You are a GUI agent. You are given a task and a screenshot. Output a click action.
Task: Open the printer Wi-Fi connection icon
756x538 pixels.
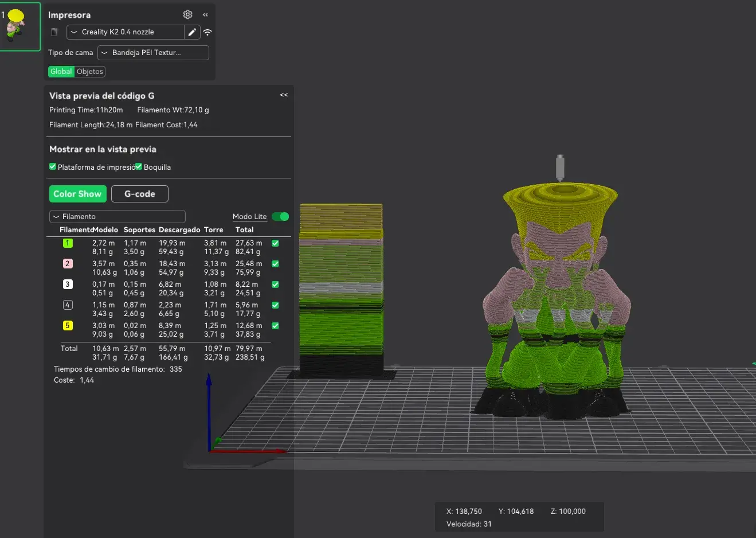coord(207,32)
